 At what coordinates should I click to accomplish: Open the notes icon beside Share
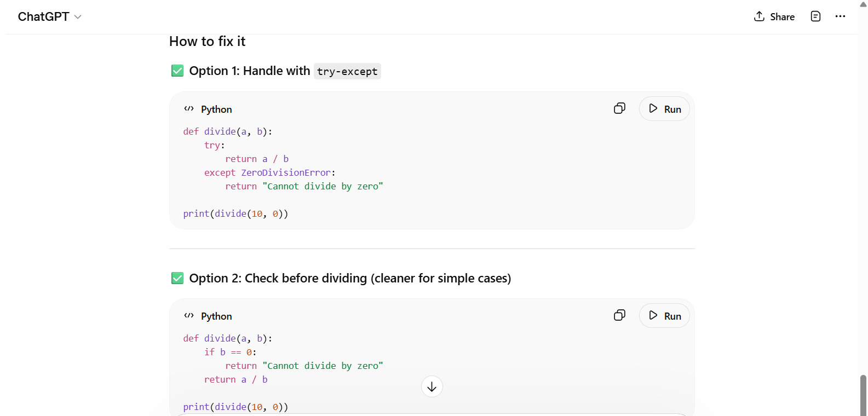pyautogui.click(x=815, y=16)
